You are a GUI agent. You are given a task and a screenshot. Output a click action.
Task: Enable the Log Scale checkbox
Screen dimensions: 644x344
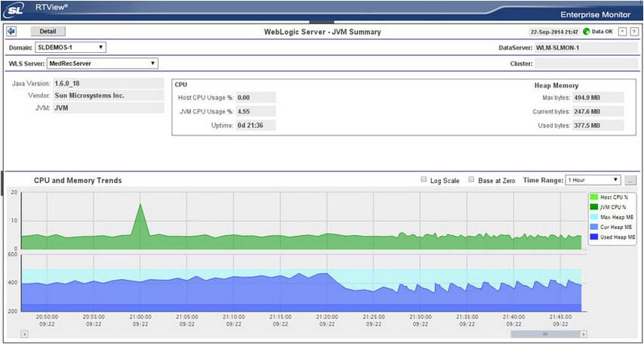pyautogui.click(x=424, y=179)
